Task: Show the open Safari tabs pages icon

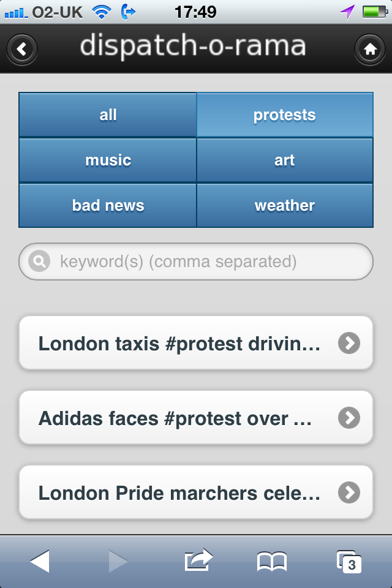Action: (349, 562)
